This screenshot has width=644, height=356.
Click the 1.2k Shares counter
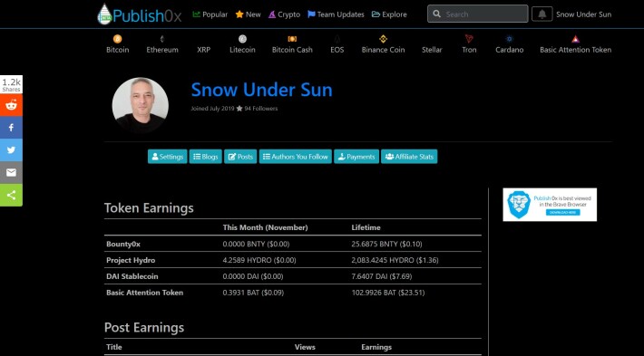(x=11, y=84)
